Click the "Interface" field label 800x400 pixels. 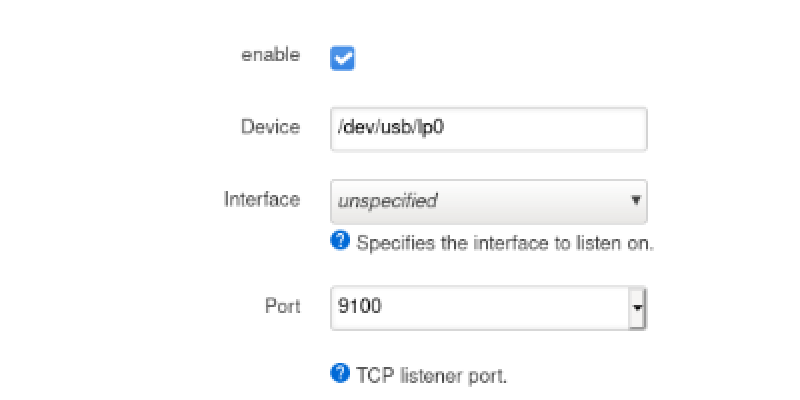tap(261, 199)
